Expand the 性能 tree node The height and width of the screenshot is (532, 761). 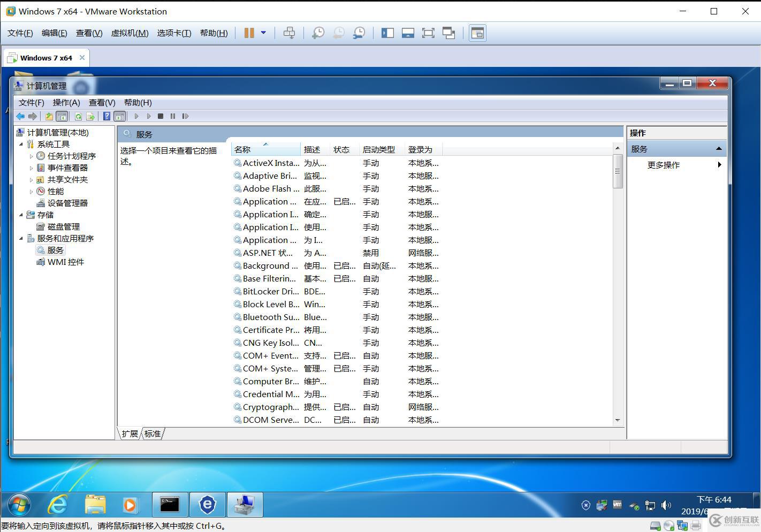(x=31, y=192)
